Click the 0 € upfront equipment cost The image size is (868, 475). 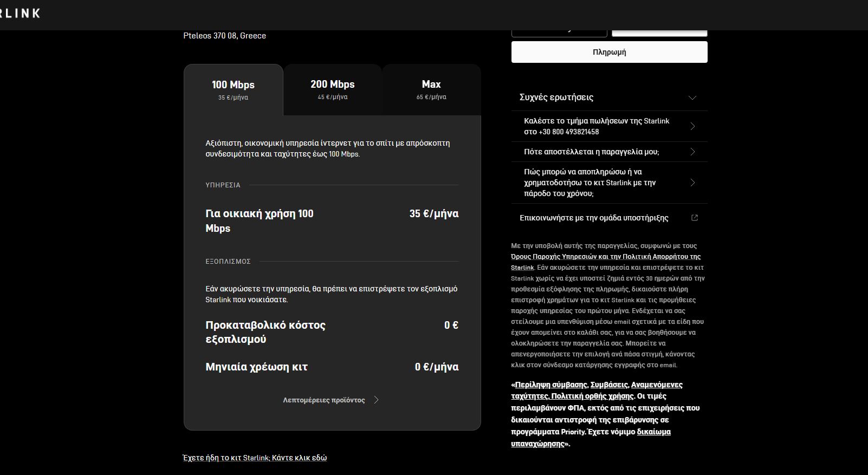click(x=451, y=325)
